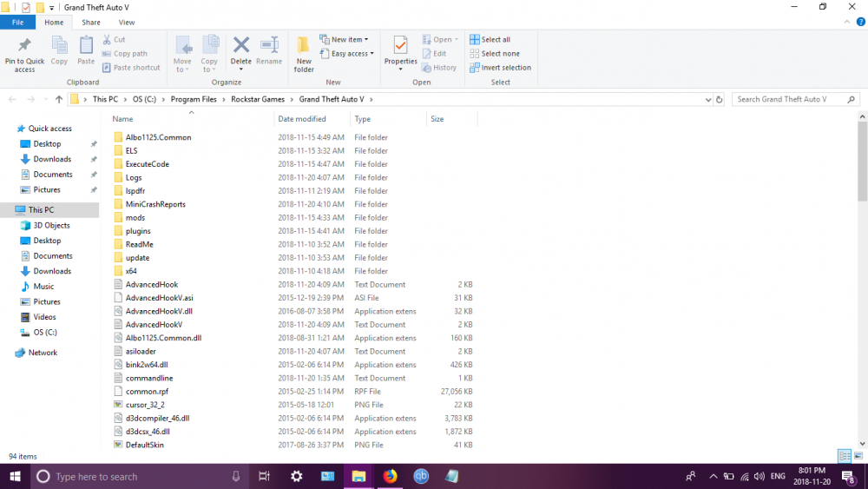
Task: Collapse the ribbon with chevron
Action: 846,23
